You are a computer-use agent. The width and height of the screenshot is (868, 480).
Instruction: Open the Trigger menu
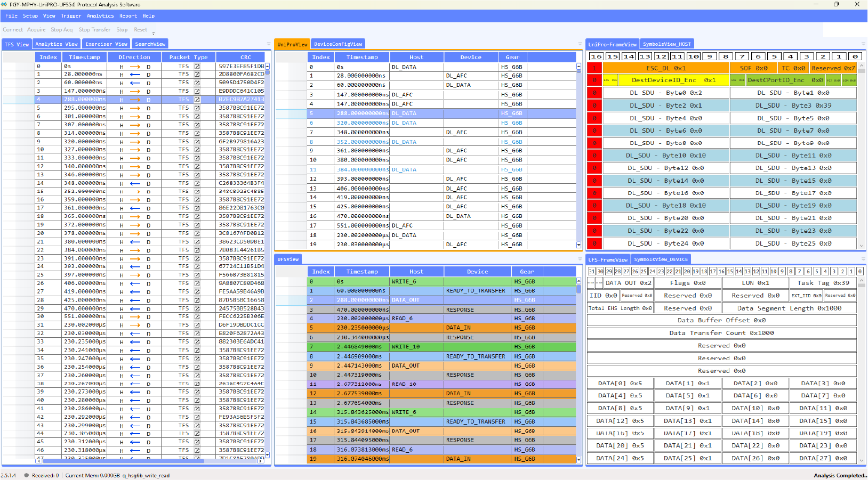click(x=71, y=15)
